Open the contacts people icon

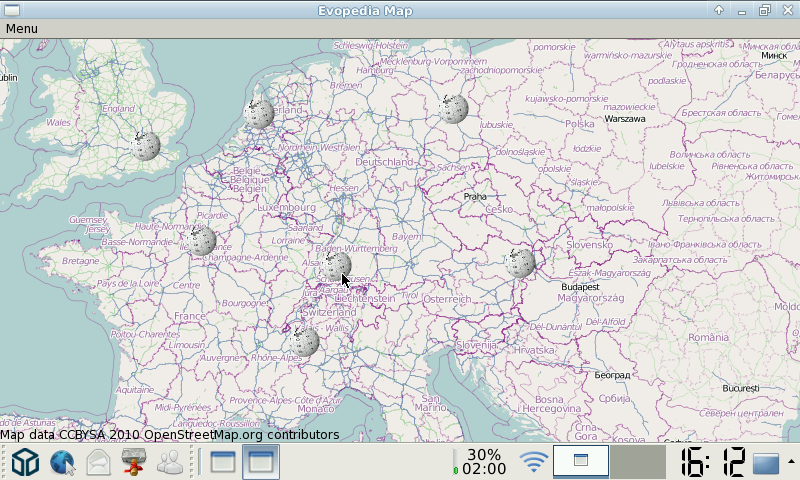point(170,463)
